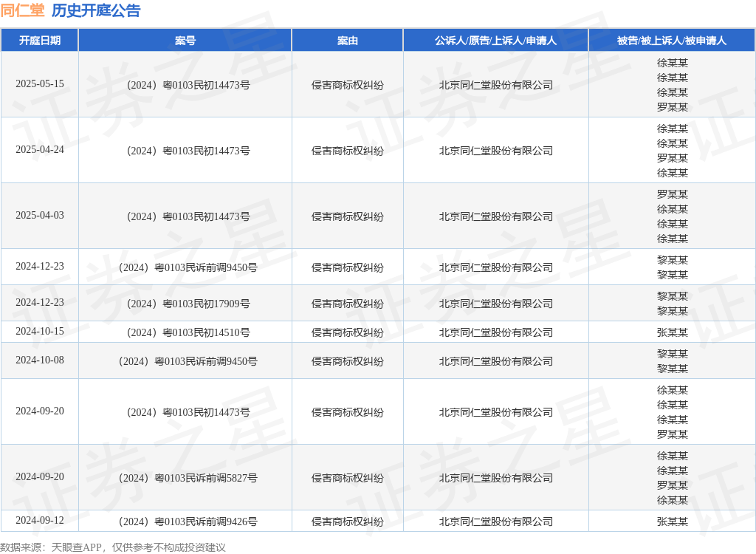Click 北京同仁堂股份有限公司 in the 2025-05-15 row

click(495, 85)
